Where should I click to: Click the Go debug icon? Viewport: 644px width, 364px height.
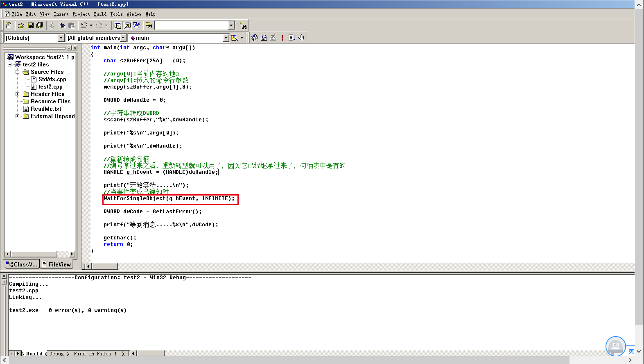pos(292,38)
